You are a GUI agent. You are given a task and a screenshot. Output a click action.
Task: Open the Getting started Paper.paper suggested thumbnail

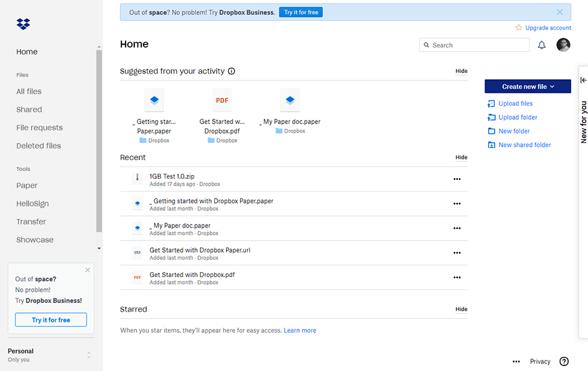tap(154, 100)
